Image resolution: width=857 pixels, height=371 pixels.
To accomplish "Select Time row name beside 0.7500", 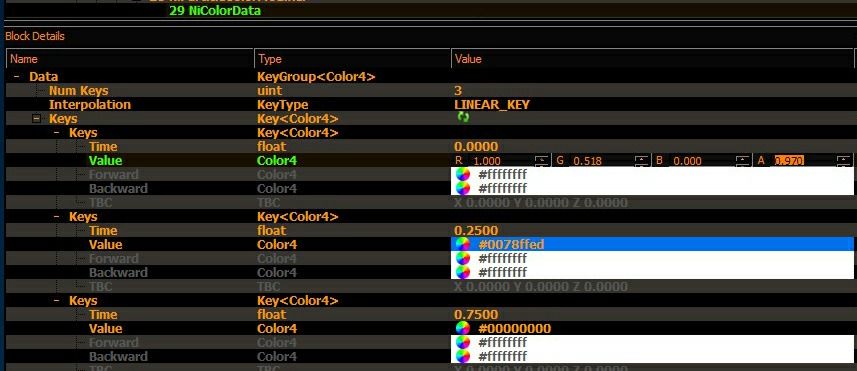I will click(x=103, y=314).
